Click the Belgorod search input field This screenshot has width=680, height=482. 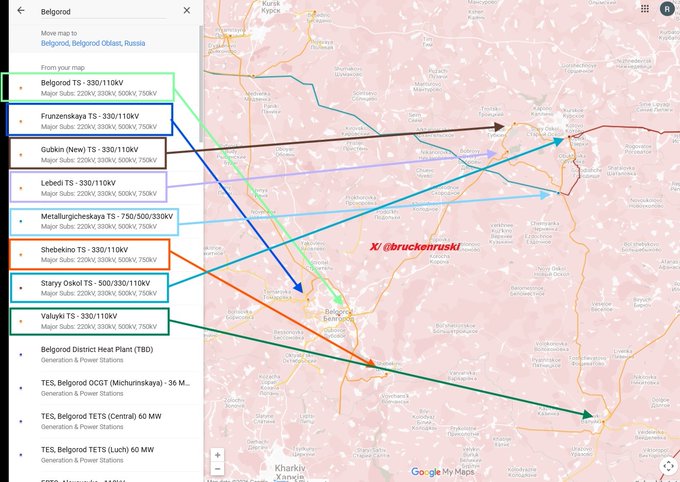click(x=103, y=12)
